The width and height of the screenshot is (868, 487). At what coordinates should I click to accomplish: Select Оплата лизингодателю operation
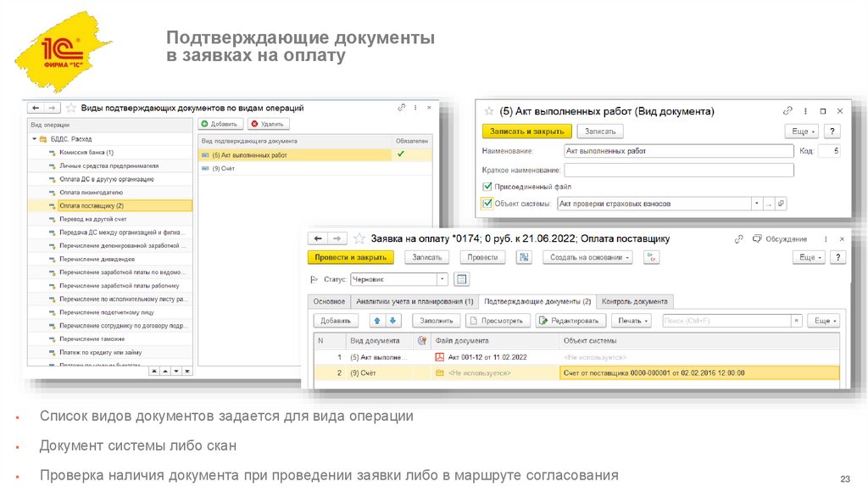pyautogui.click(x=91, y=193)
